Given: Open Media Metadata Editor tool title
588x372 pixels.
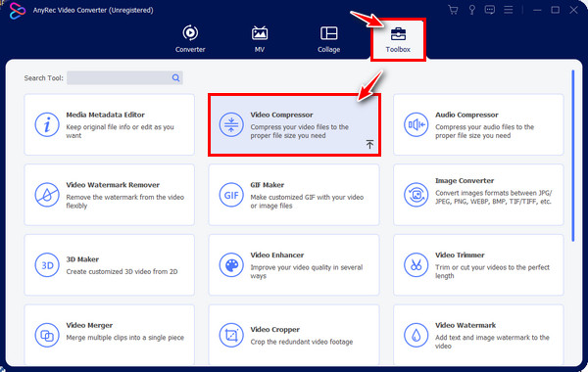Looking at the screenshot, I should 106,115.
